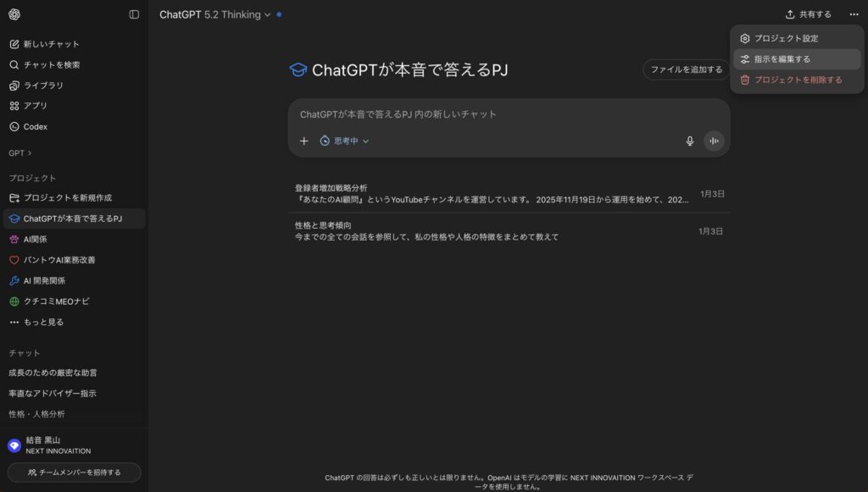The image size is (868, 492).
Task: Expand もっと見る to show more projects
Action: [x=42, y=322]
